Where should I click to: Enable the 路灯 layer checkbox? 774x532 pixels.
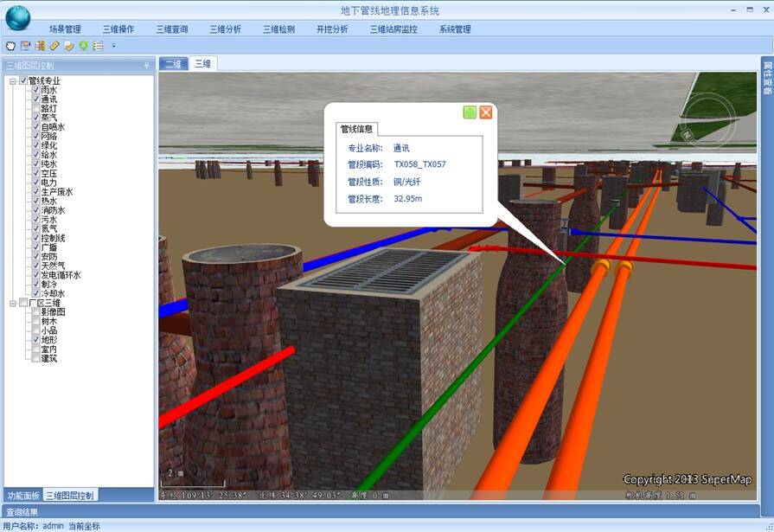36,109
